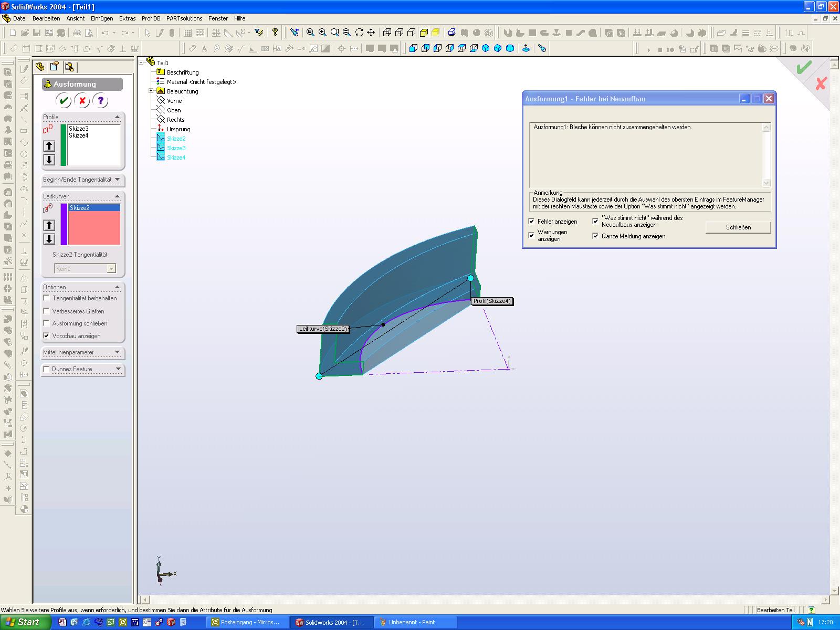Uncheck 'Was stimmt nicht während des Neuaufbaus' checkbox
The width and height of the screenshot is (840, 630).
[595, 221]
